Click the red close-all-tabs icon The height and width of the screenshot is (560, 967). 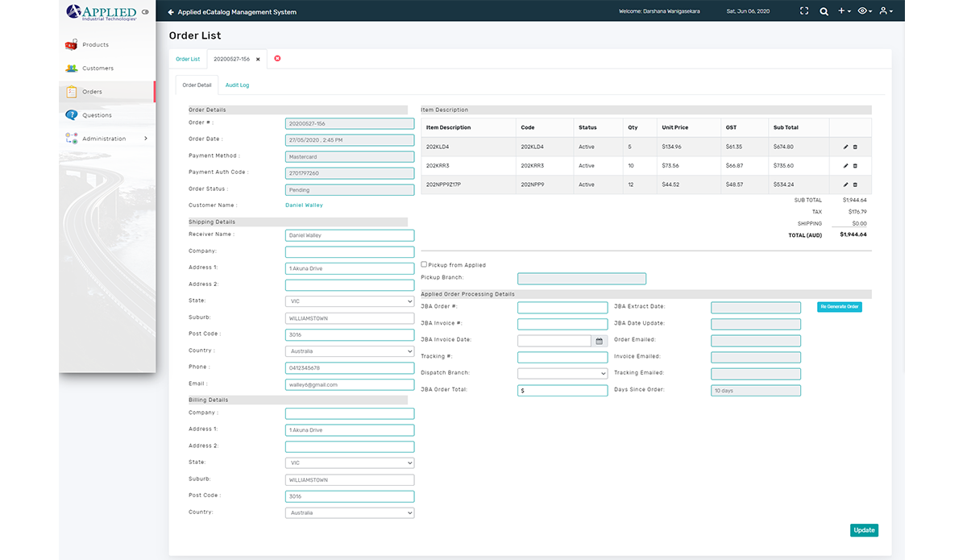coord(277,59)
